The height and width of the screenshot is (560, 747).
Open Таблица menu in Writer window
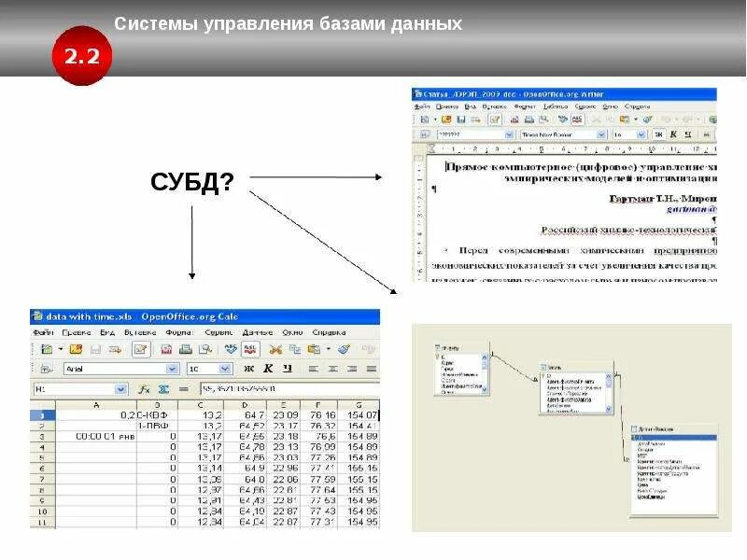556,106
